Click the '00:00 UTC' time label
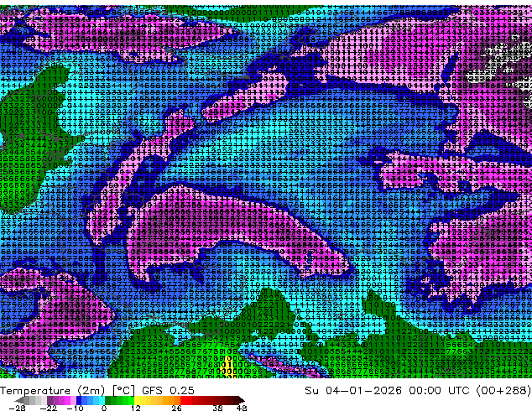Viewport: 532px width, 411px height. click(439, 391)
